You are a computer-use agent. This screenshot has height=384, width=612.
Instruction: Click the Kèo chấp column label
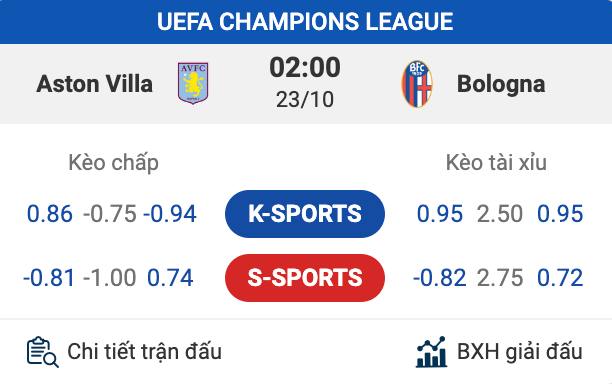[x=114, y=163]
